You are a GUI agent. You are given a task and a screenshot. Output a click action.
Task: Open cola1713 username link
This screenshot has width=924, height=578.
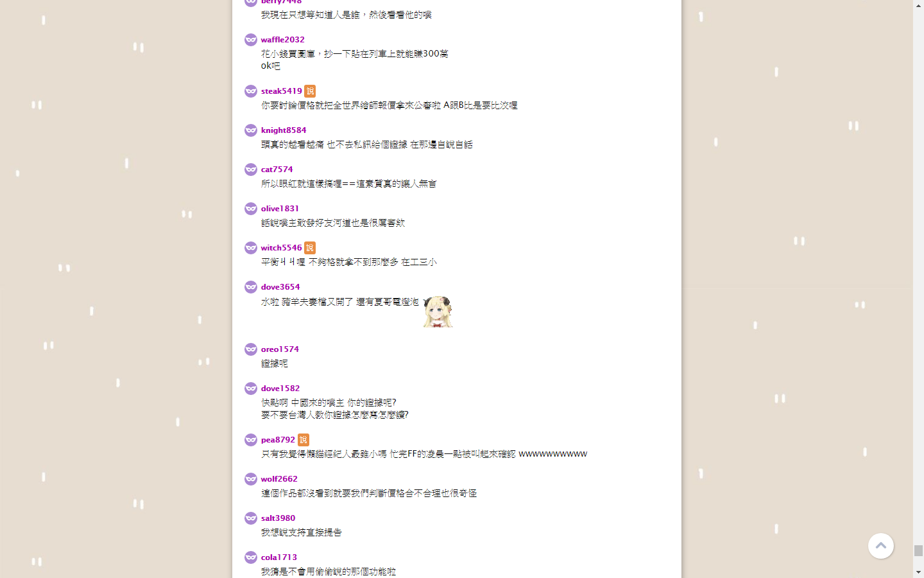click(x=279, y=557)
